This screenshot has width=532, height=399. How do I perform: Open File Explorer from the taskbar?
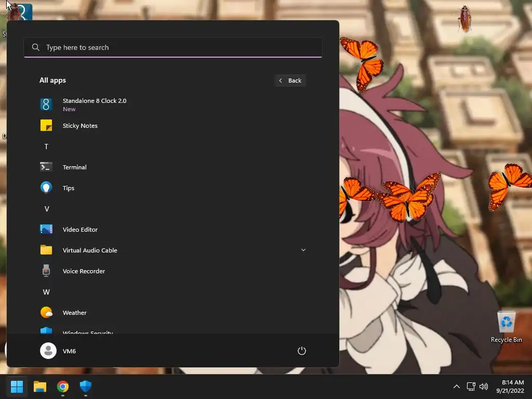click(39, 387)
